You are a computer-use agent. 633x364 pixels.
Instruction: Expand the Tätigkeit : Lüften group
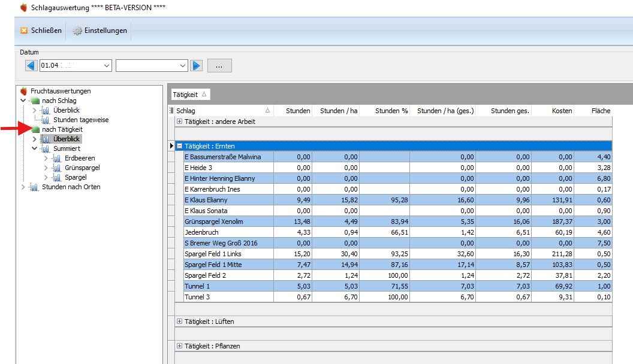[180, 321]
